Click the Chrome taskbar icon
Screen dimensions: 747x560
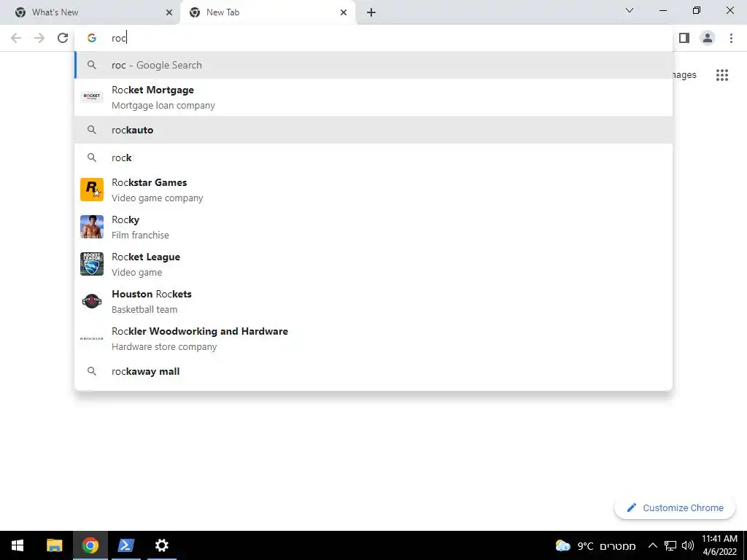(x=90, y=545)
